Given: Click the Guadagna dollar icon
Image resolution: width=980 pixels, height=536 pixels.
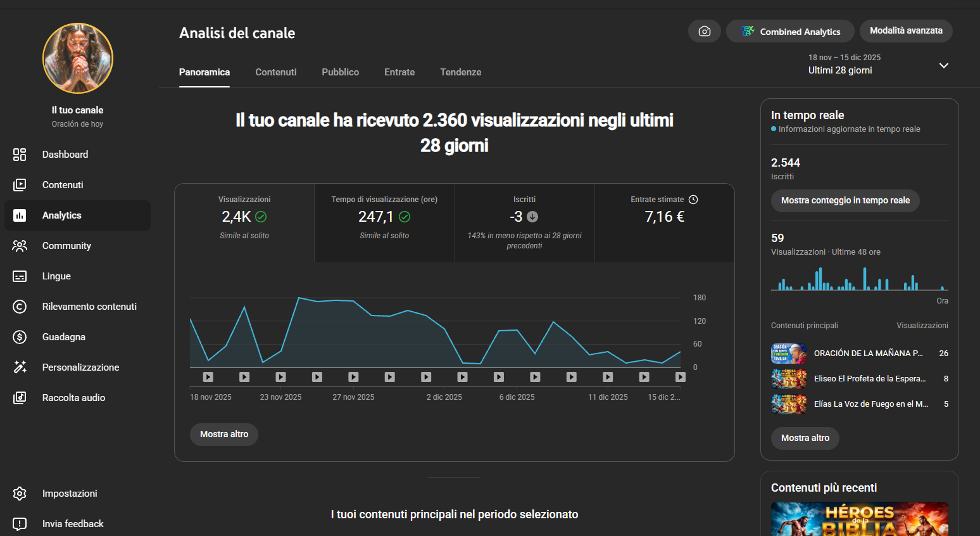Looking at the screenshot, I should click(20, 337).
